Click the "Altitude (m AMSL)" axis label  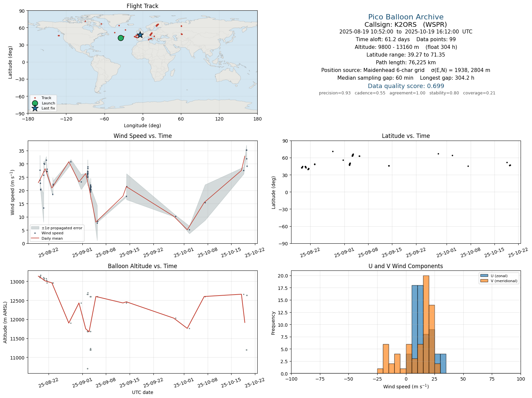pyautogui.click(x=5, y=322)
